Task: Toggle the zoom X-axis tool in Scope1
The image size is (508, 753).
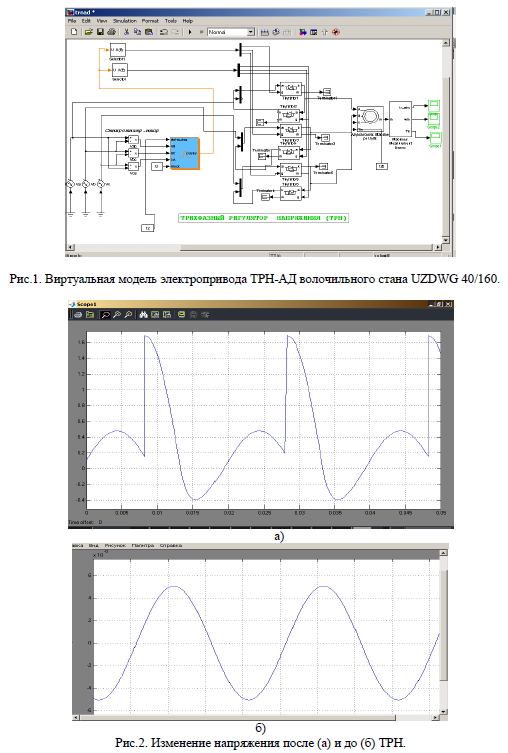Action: click(117, 315)
